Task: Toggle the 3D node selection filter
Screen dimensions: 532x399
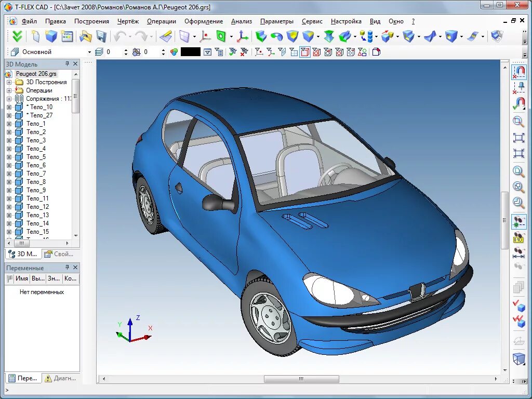Action: click(x=259, y=52)
